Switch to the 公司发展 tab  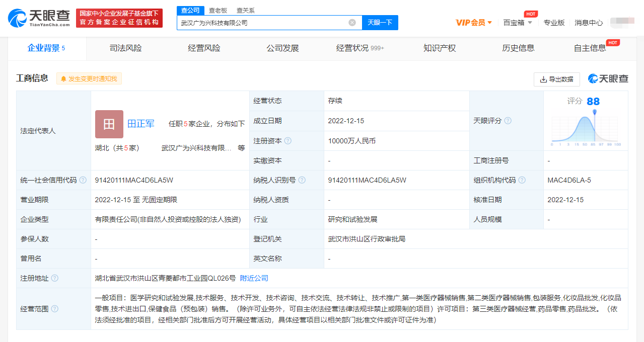(283, 48)
